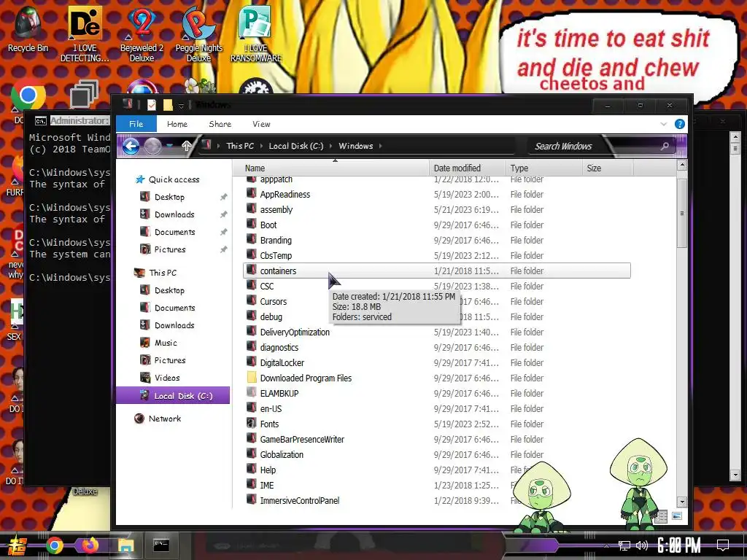Select the ELAMBKUP folder row
Screen dimensions: 747x560
436,393
